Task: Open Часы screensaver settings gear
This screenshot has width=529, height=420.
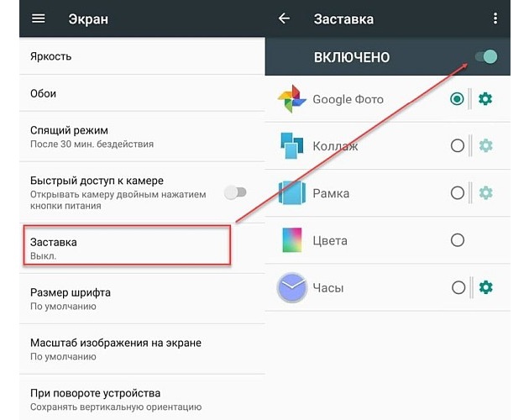Action: pyautogui.click(x=485, y=287)
